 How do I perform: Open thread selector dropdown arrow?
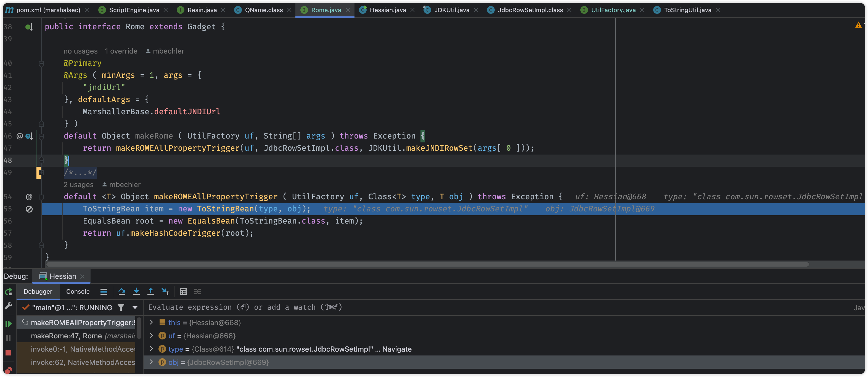[135, 308]
